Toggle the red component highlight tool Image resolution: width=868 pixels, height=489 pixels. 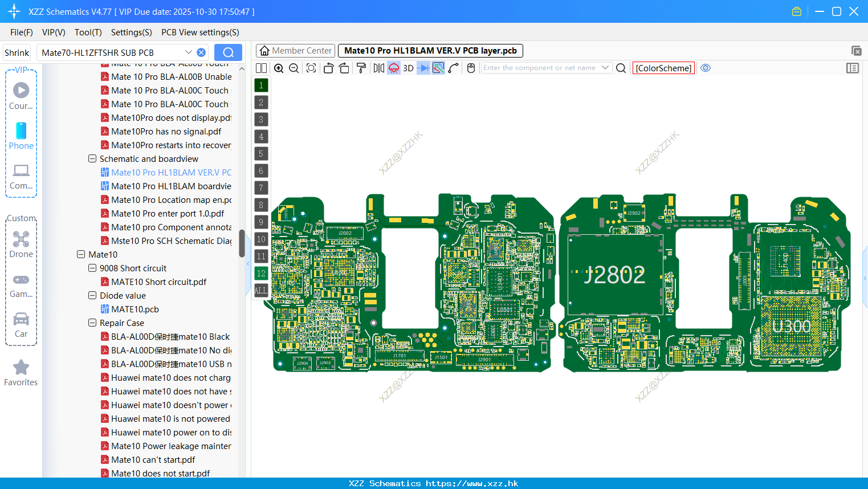394,68
